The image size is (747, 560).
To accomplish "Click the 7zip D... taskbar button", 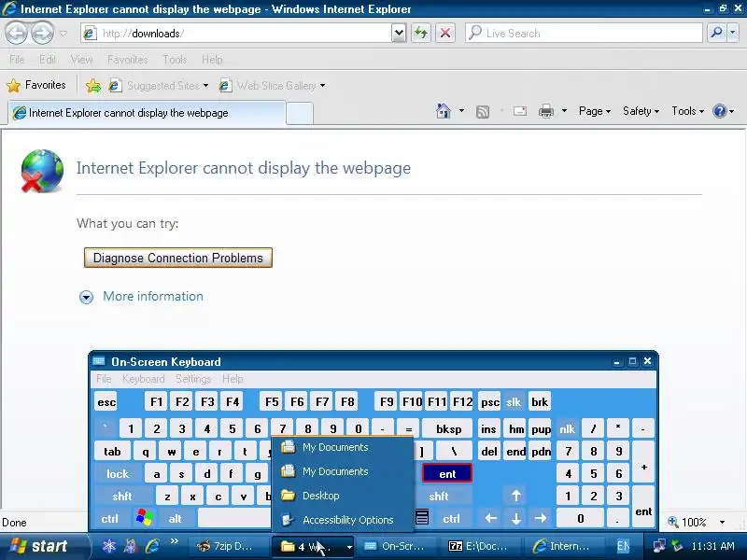I will 228,546.
